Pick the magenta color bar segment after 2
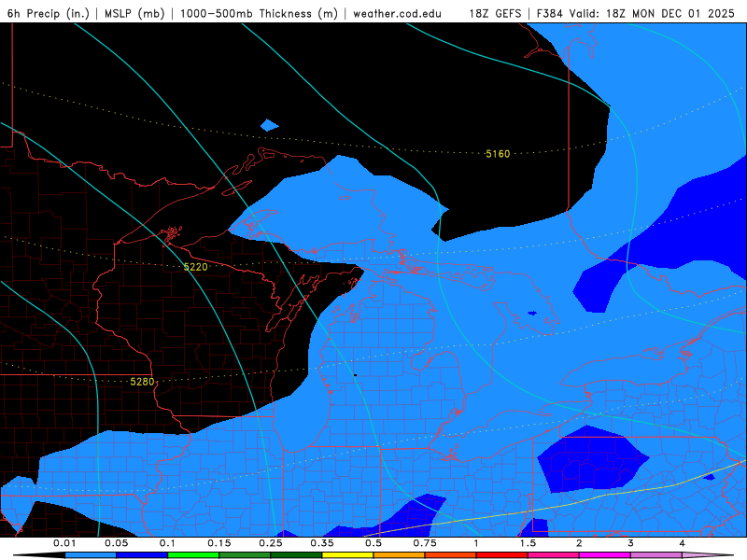 [x=605, y=555]
